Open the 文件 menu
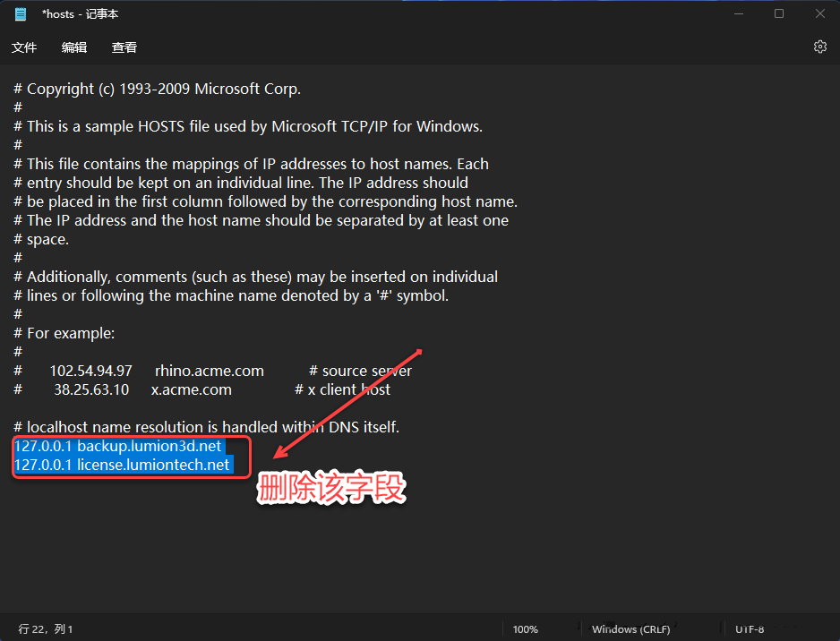The width and height of the screenshot is (840, 641). [x=24, y=47]
